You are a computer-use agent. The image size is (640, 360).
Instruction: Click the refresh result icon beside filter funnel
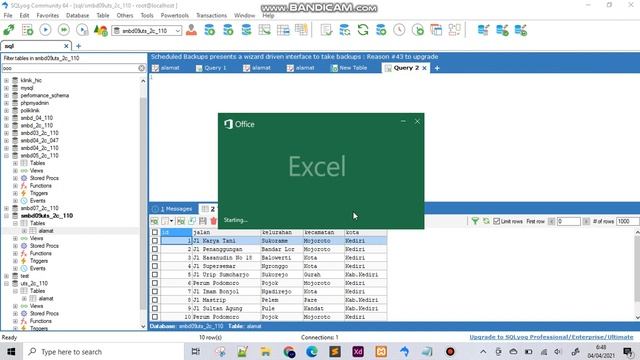pos(486,221)
